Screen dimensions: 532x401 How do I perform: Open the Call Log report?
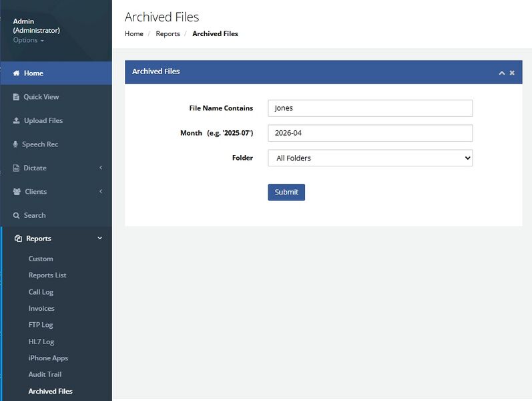[x=41, y=292]
